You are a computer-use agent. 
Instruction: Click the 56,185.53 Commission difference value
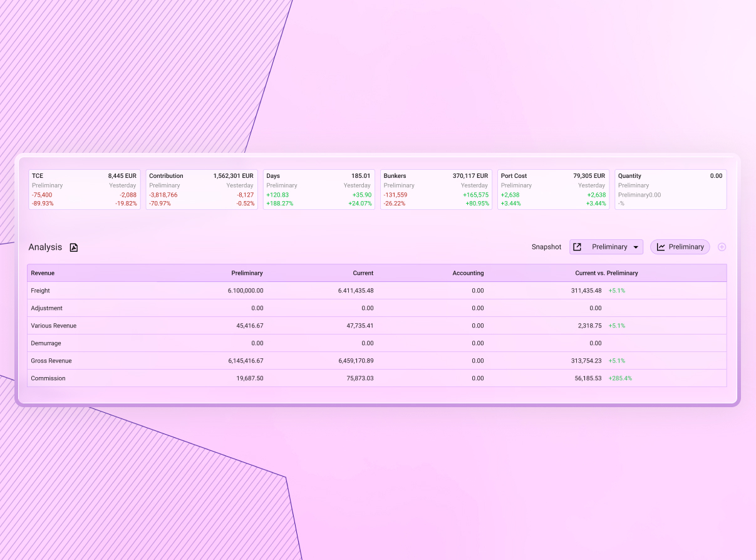tap(588, 378)
